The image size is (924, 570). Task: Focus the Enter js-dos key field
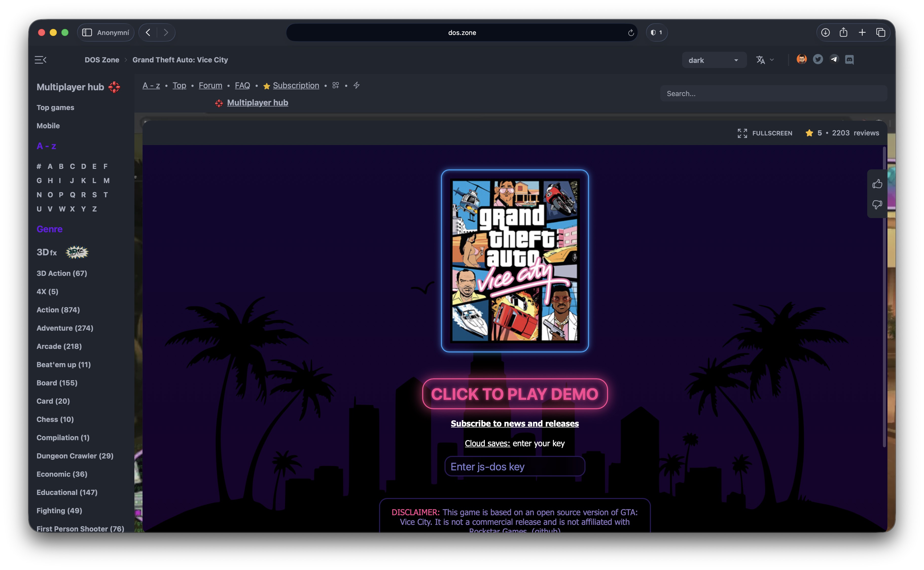[514, 466]
